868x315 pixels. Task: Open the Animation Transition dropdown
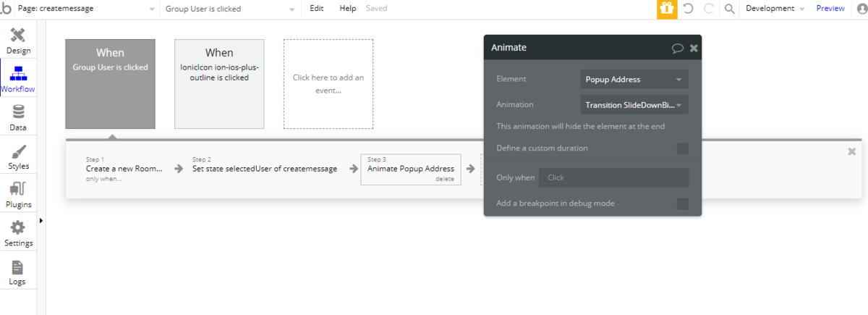[634, 105]
